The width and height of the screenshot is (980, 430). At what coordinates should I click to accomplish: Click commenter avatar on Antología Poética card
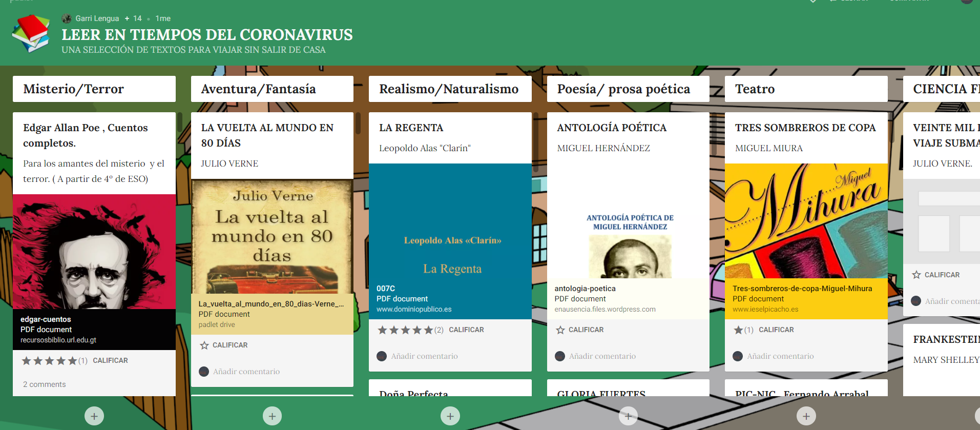pyautogui.click(x=560, y=356)
